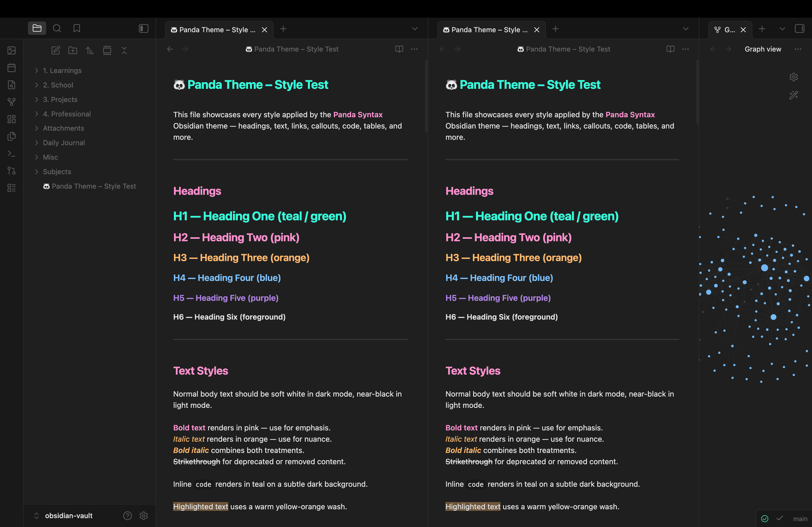Select the Graph view tab
Image resolution: width=812 pixels, height=527 pixels.
[730, 30]
